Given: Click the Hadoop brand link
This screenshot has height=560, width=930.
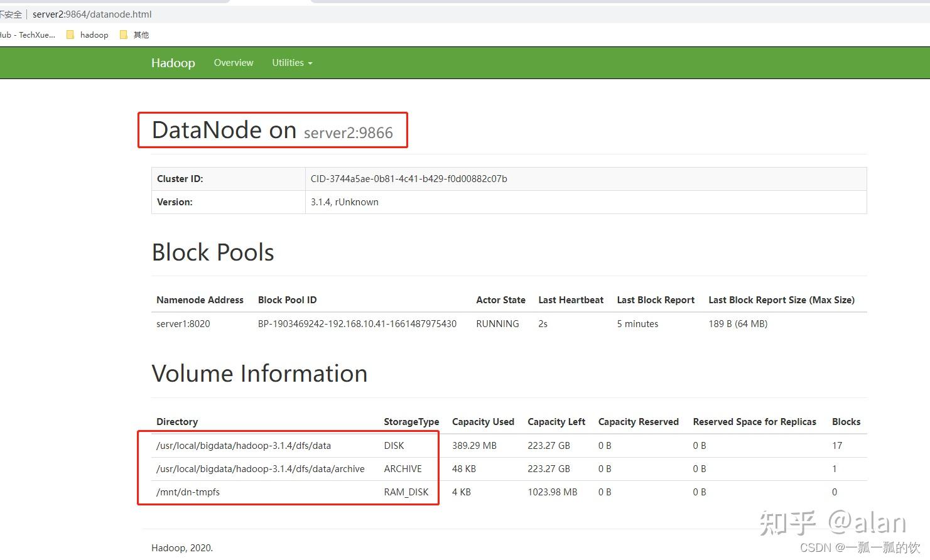Looking at the screenshot, I should pyautogui.click(x=173, y=63).
